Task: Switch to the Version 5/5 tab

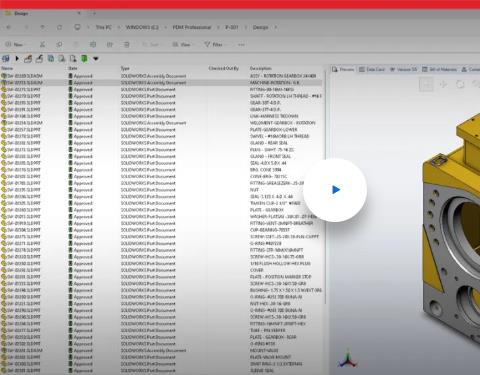Action: pyautogui.click(x=403, y=69)
